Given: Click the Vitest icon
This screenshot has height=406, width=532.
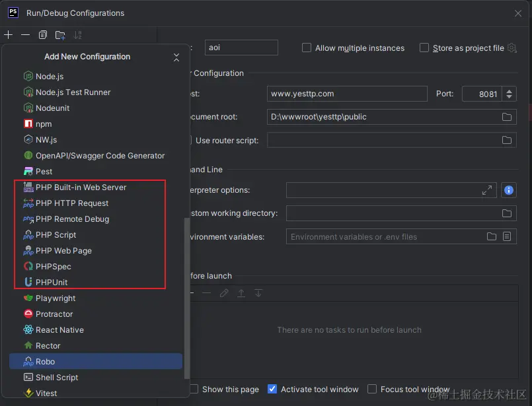Looking at the screenshot, I should click(28, 393).
